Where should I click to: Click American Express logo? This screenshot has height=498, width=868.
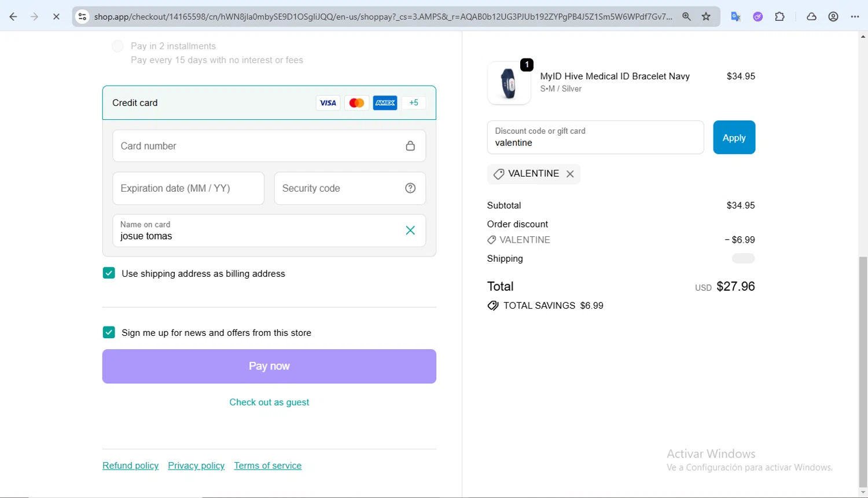tap(385, 103)
